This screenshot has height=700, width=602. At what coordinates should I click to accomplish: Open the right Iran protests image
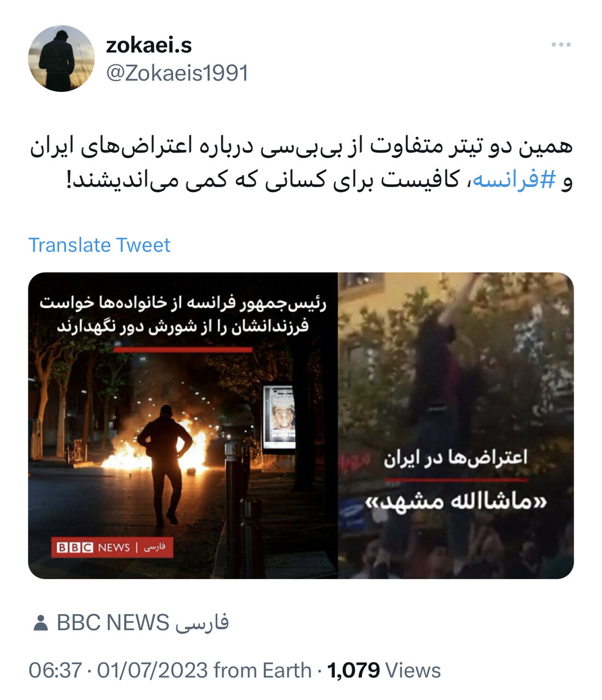coord(456,425)
